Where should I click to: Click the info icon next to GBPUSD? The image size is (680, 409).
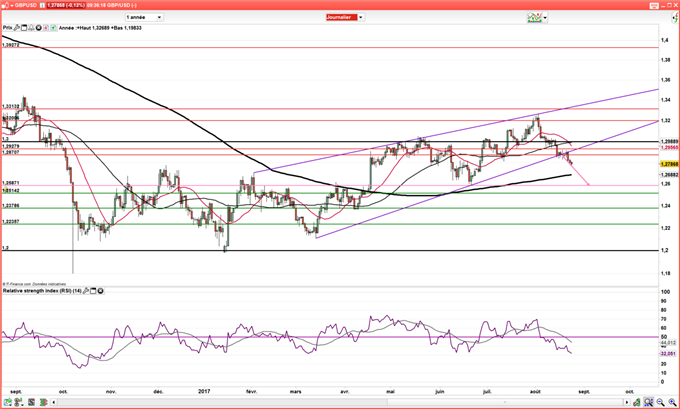42,5
